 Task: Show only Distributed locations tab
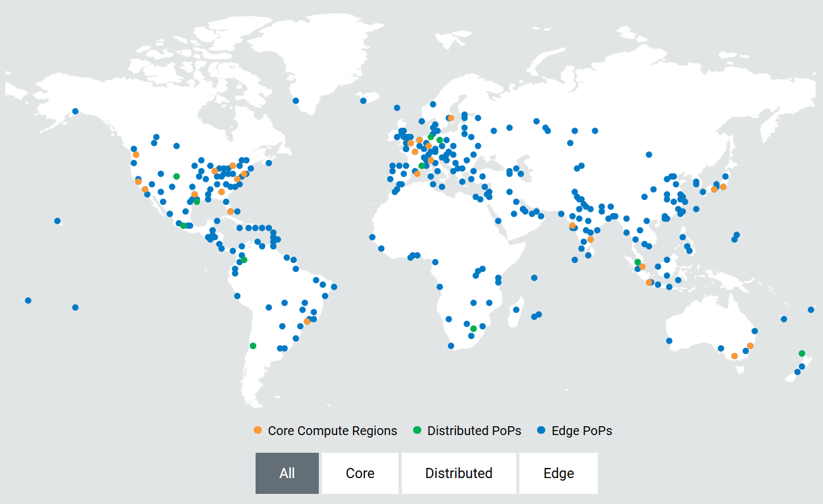tap(459, 473)
